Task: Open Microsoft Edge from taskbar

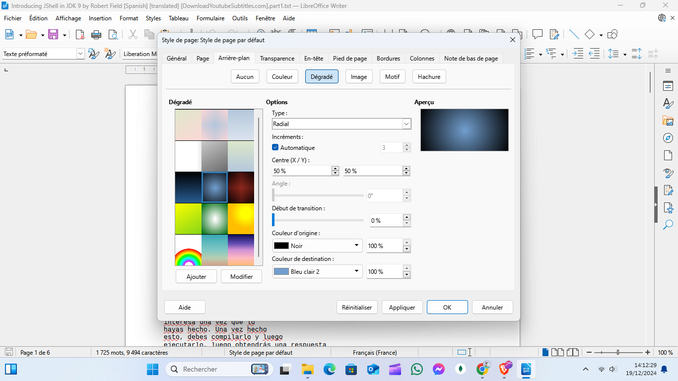Action: 329,369
